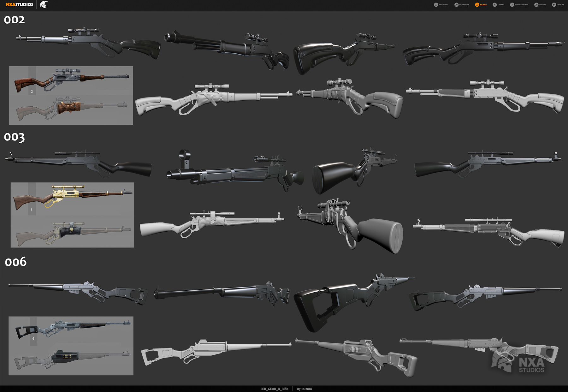Show the Normal map view icon
This screenshot has width=568, height=392.
pyautogui.click(x=536, y=5)
